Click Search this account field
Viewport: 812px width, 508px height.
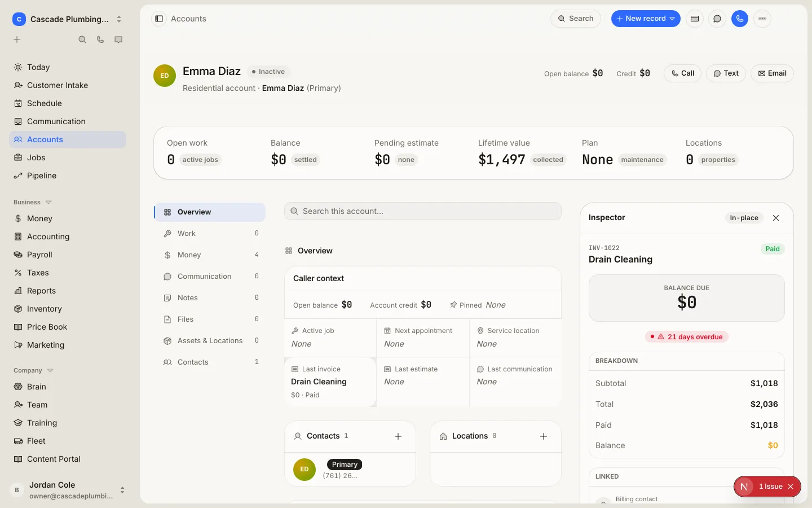pyautogui.click(x=423, y=211)
